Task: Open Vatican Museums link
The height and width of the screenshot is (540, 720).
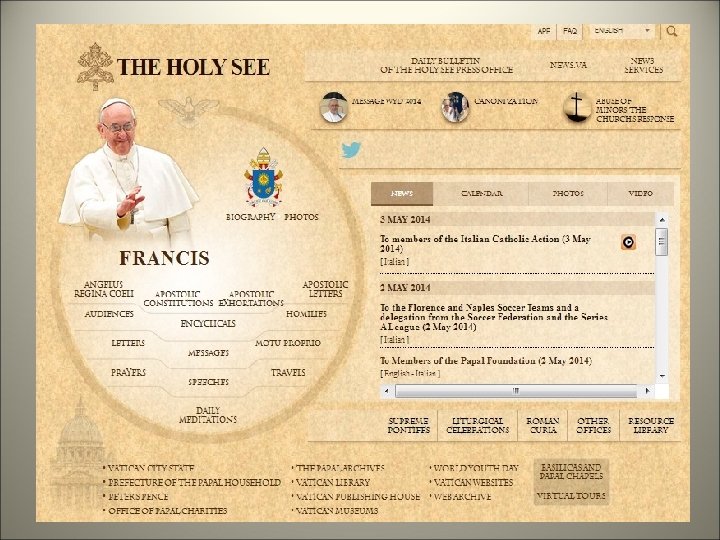Action: point(337,511)
